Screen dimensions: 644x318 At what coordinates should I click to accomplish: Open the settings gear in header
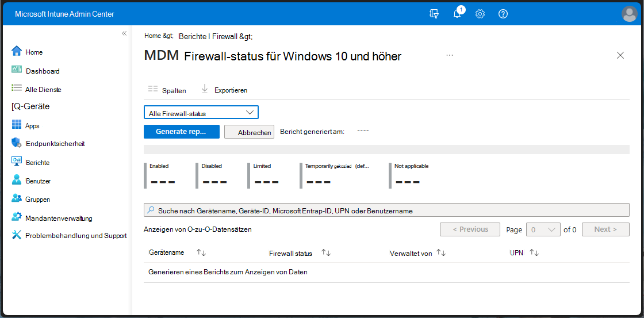point(480,14)
